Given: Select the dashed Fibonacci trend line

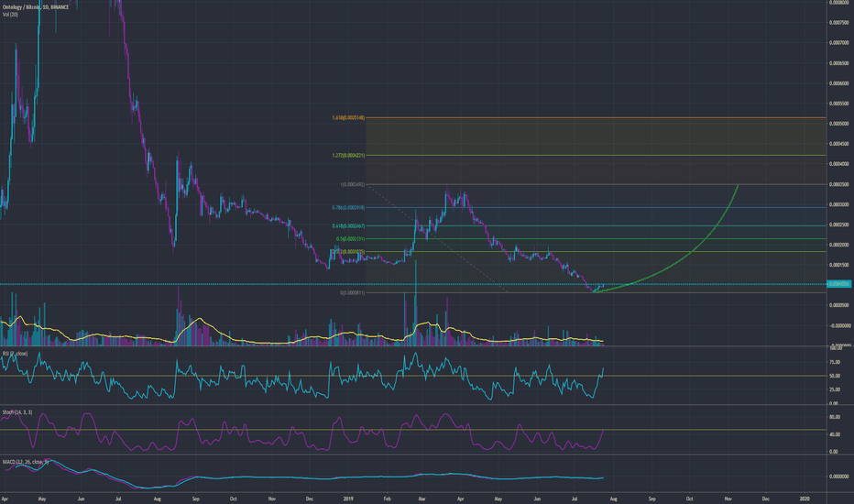Looking at the screenshot, I should coord(436,238).
